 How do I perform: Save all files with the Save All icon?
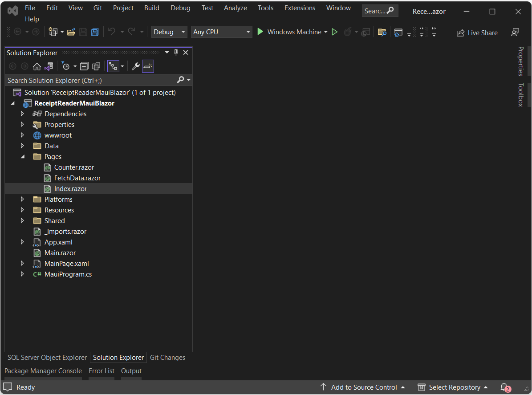[95, 32]
